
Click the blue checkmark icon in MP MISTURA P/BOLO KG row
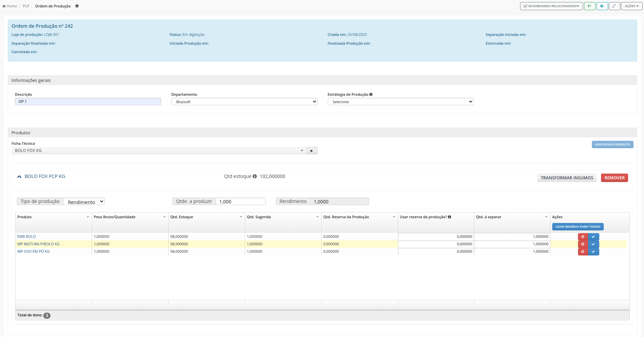tap(594, 244)
